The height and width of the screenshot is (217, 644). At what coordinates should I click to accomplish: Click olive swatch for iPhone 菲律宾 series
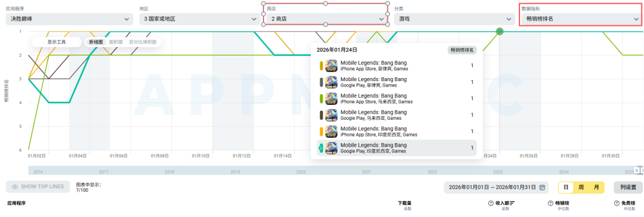click(321, 66)
